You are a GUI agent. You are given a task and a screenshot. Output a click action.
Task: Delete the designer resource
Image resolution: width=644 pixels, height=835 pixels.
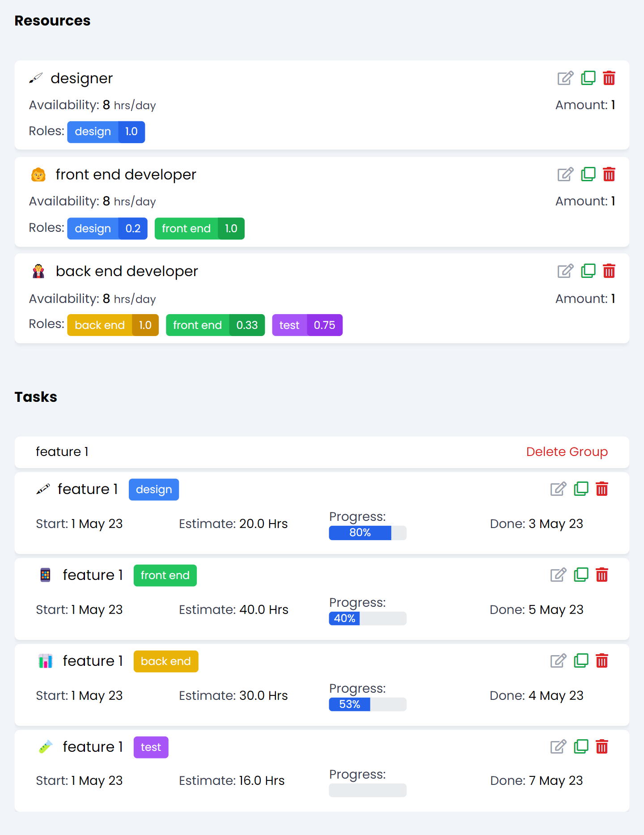(x=610, y=78)
